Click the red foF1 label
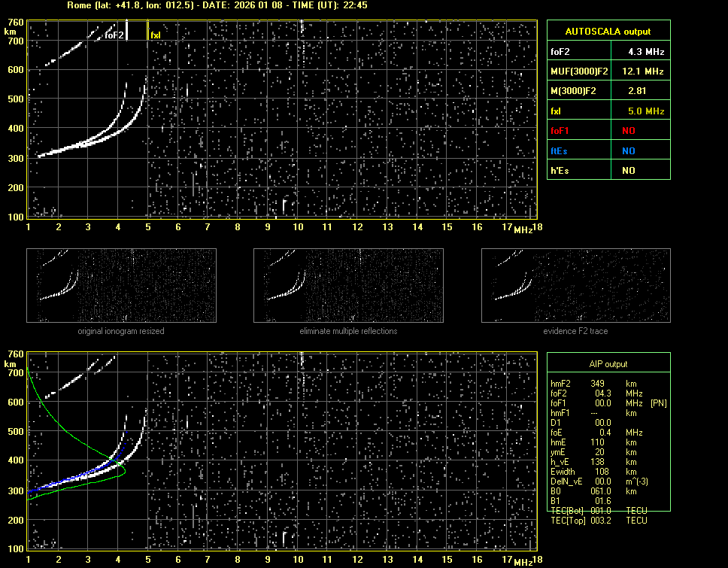Viewport: 728px width, 568px height. [x=560, y=131]
